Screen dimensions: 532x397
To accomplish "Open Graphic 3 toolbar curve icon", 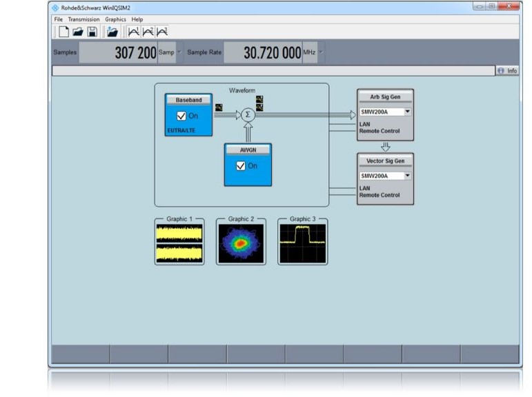I will coord(162,32).
